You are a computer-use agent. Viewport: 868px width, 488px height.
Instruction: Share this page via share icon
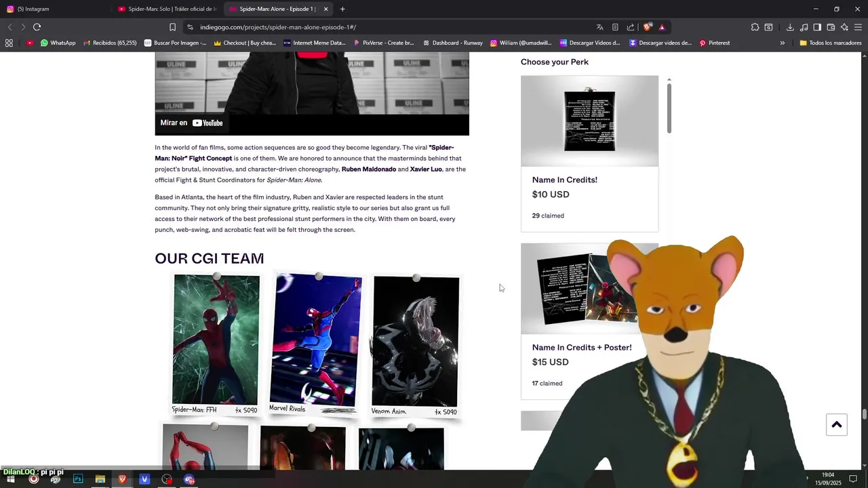(631, 27)
